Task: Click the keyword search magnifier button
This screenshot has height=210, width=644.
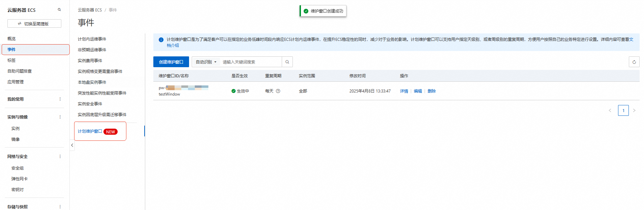Action: click(287, 62)
